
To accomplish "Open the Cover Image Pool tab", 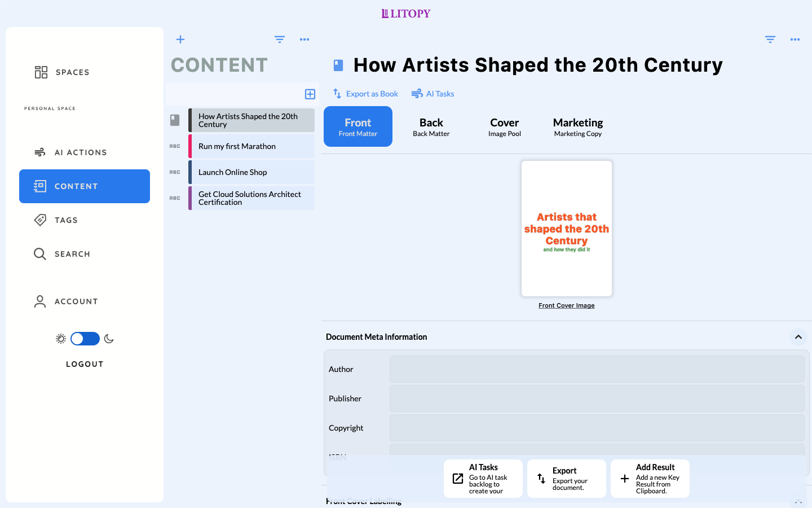I will pos(505,127).
